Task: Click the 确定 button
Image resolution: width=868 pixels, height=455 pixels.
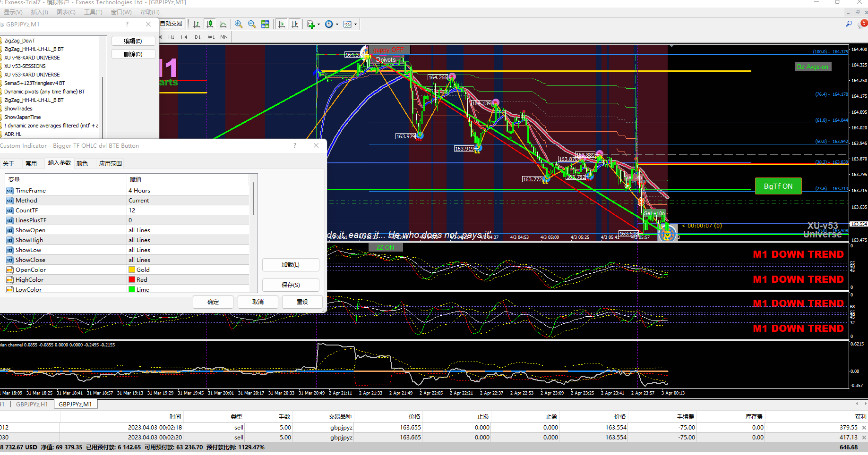Action: 213,302
